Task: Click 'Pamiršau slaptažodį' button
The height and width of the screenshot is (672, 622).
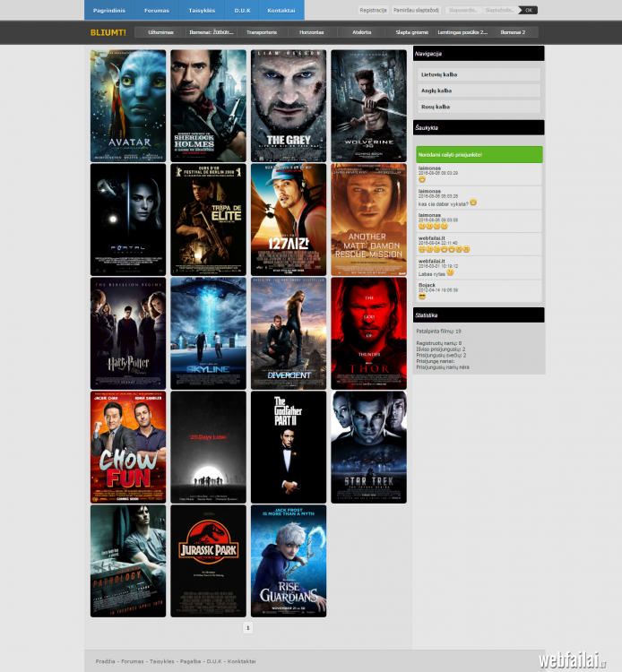Action: click(x=416, y=10)
